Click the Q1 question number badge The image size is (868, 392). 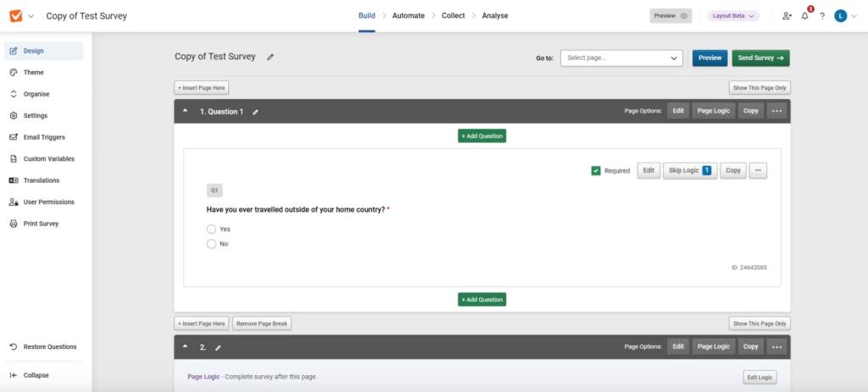(x=214, y=190)
